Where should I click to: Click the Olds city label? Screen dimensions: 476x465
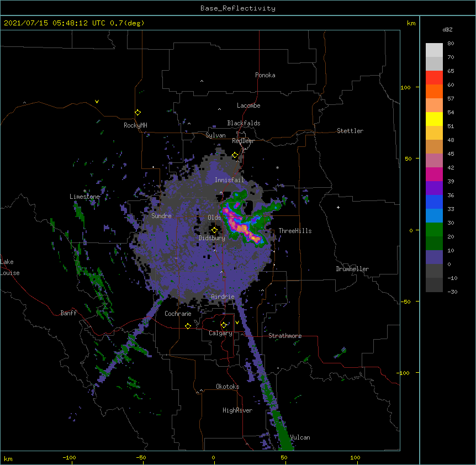coord(214,218)
